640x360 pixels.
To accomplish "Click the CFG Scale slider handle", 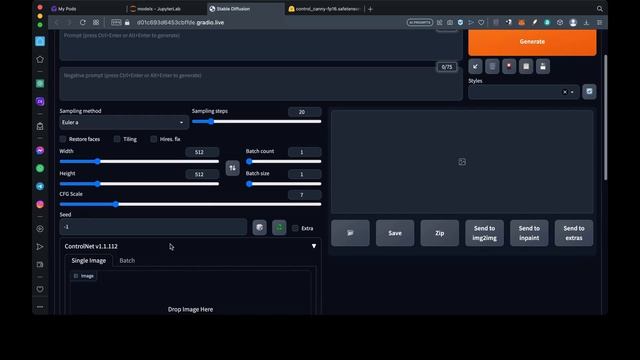I will click(x=116, y=204).
